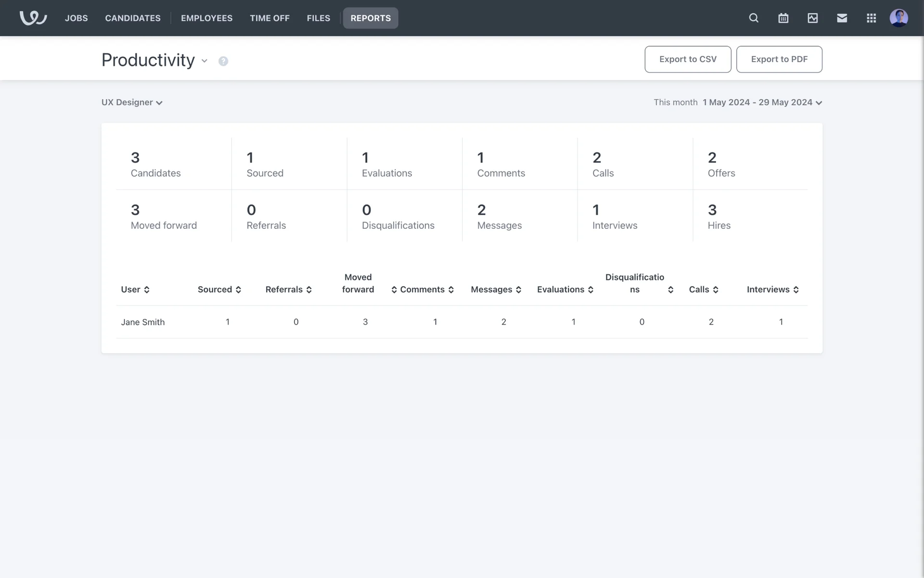This screenshot has width=924, height=578.
Task: Click the user profile avatar
Action: point(898,18)
